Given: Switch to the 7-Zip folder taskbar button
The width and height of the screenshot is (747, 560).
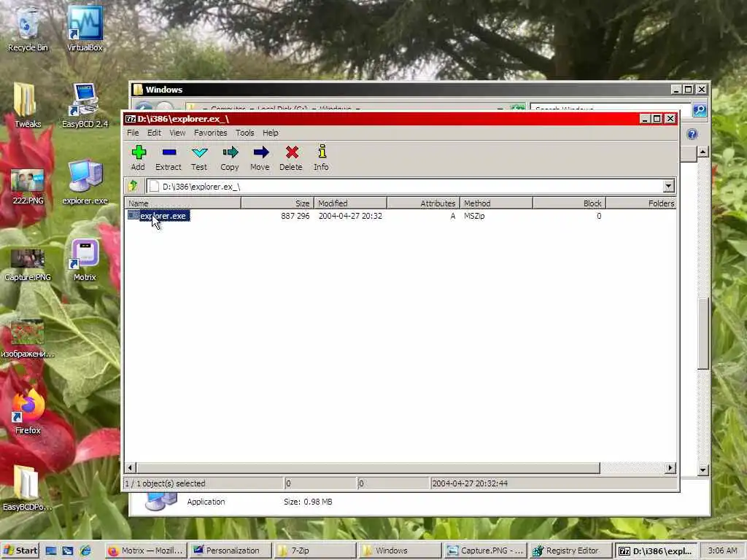Looking at the screenshot, I should pos(315,551).
